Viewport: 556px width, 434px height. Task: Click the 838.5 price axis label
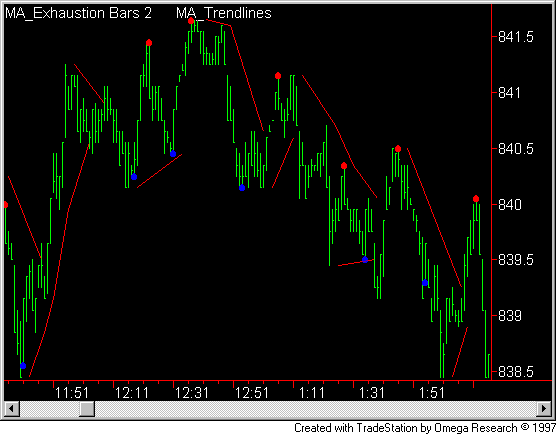click(516, 372)
